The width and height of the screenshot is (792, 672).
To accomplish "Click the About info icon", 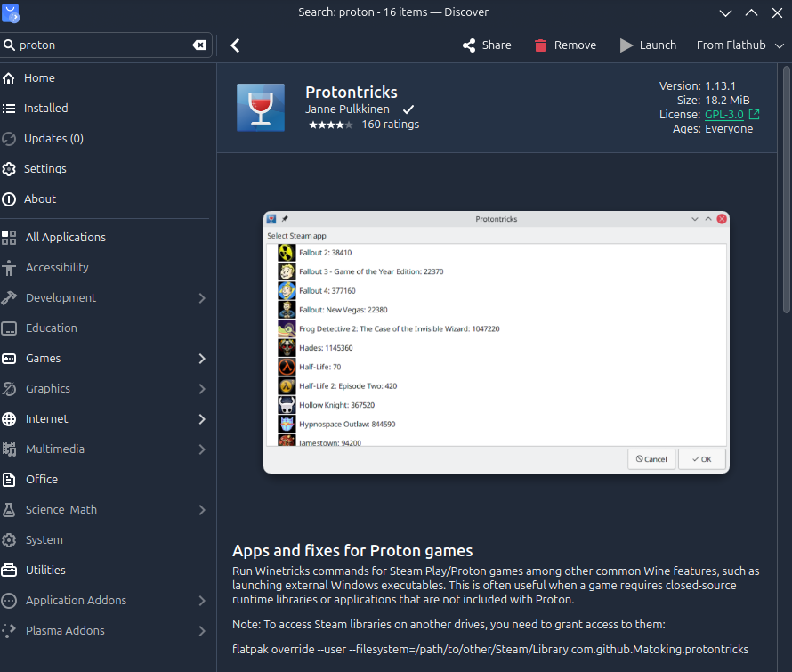I will (9, 199).
